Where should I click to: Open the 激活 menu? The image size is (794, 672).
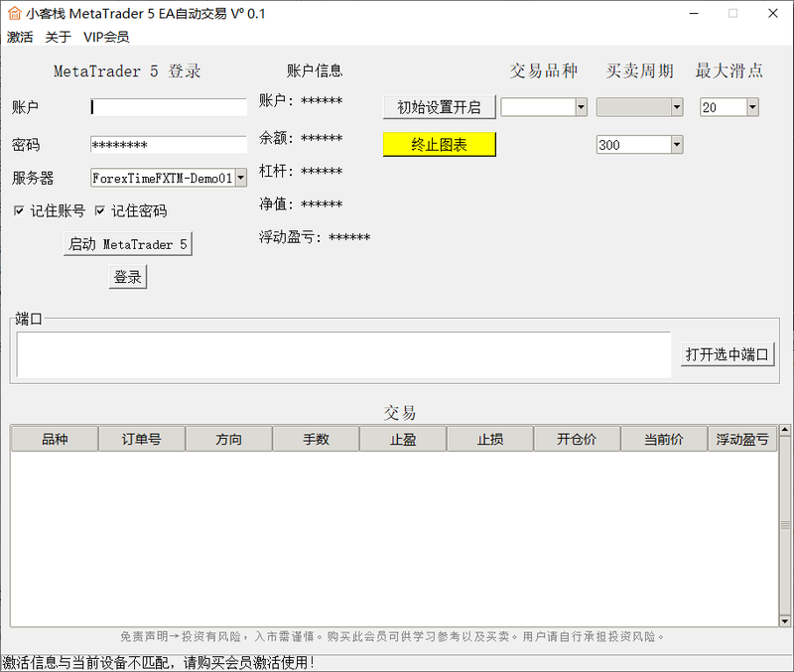[20, 37]
